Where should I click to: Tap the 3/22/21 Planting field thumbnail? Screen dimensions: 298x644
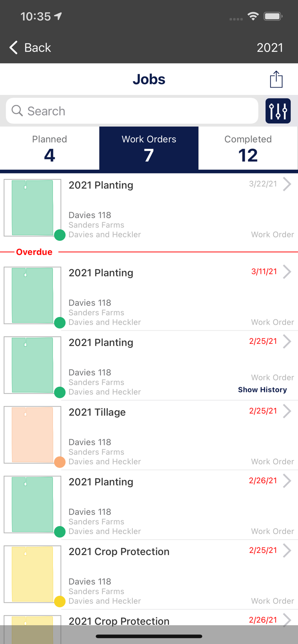point(33,208)
